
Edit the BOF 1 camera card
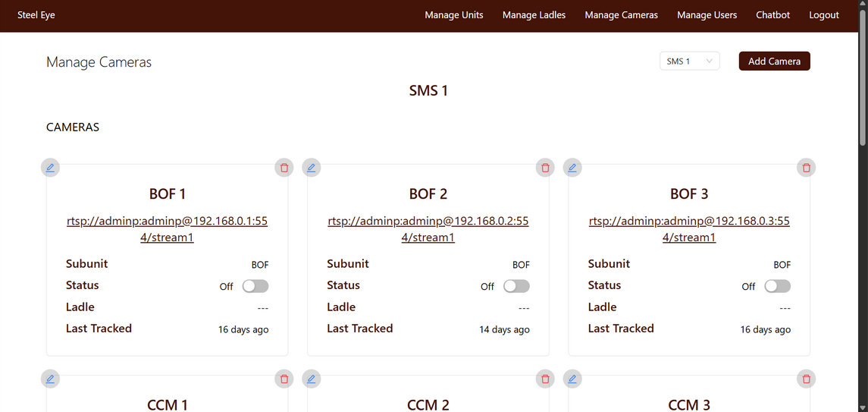click(x=50, y=168)
